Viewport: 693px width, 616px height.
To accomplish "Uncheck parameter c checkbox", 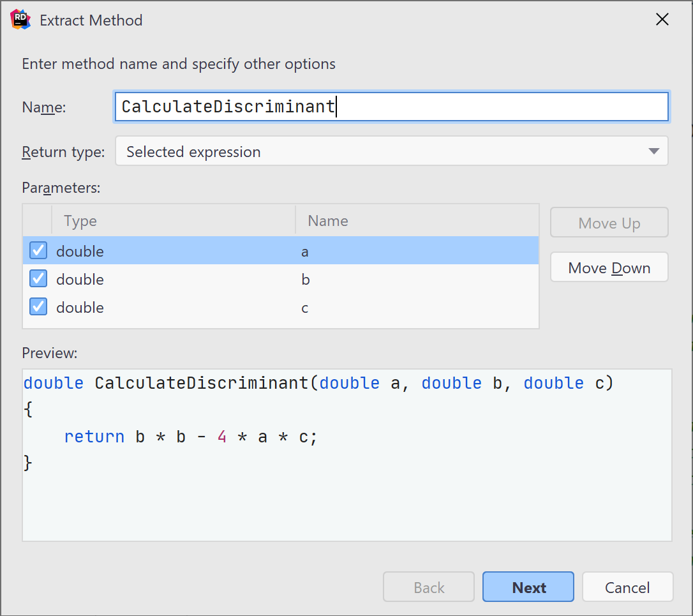I will tap(38, 307).
